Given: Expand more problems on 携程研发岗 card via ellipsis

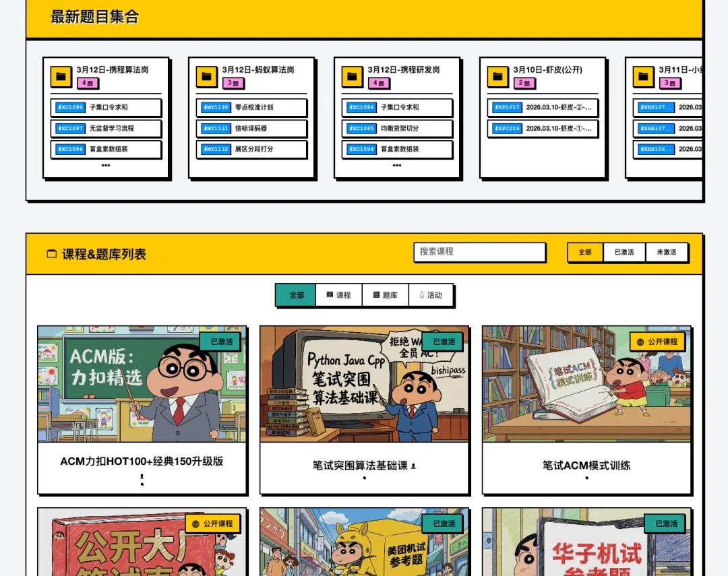Looking at the screenshot, I should [x=396, y=166].
